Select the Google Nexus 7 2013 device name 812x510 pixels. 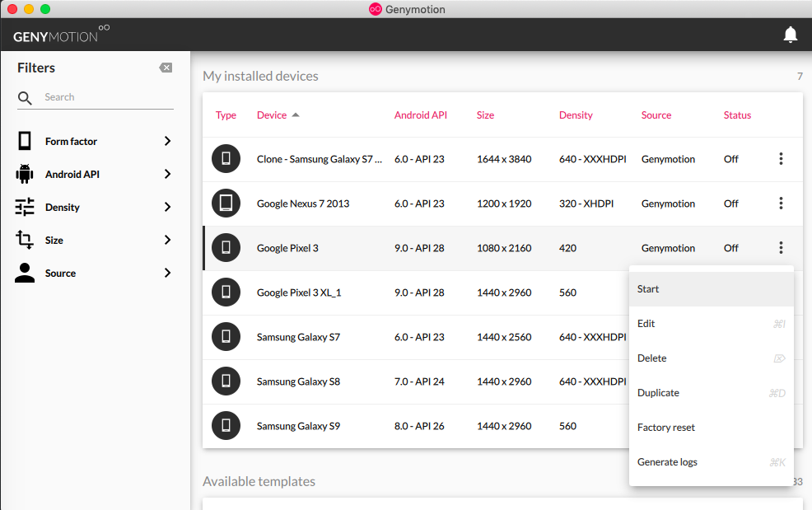pyautogui.click(x=303, y=204)
